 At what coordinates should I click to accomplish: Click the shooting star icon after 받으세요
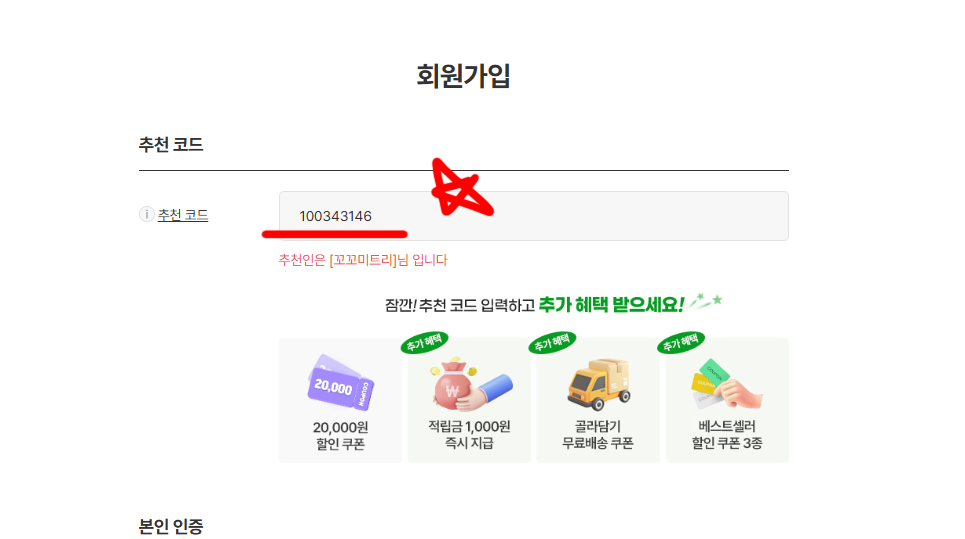pyautogui.click(x=705, y=301)
